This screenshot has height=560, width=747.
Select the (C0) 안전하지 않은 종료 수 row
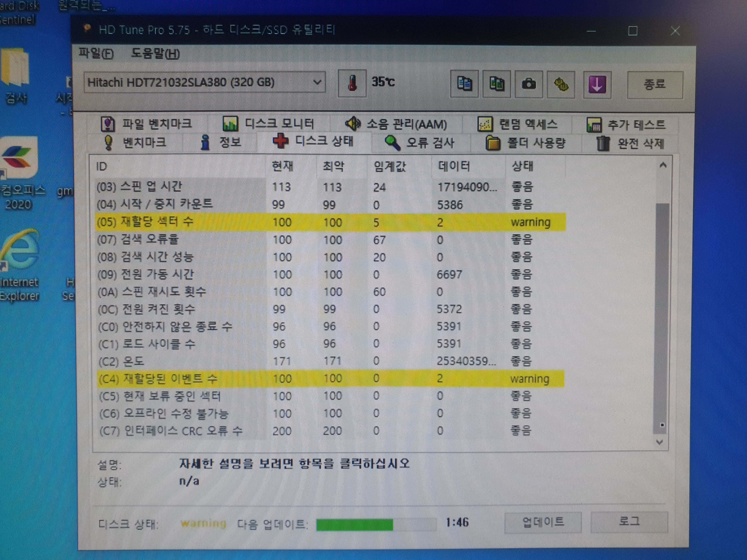click(x=330, y=326)
